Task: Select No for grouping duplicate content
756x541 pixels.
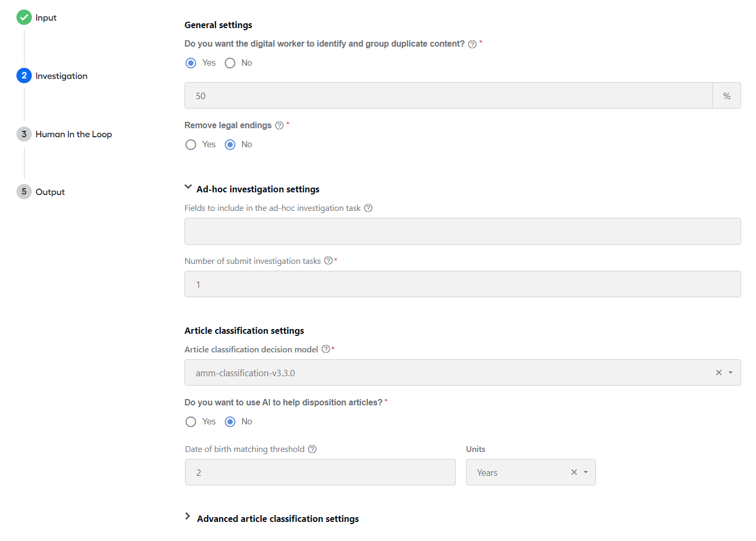Action: (x=230, y=63)
